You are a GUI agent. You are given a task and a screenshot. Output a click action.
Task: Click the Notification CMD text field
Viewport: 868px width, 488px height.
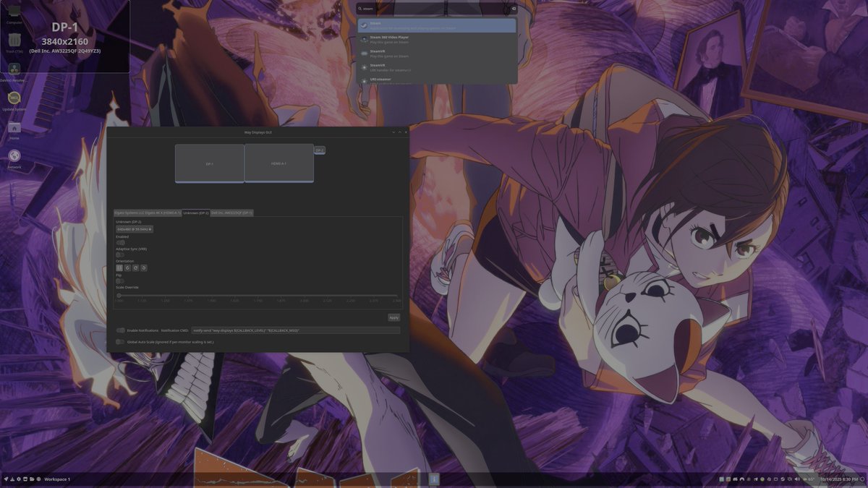point(295,330)
